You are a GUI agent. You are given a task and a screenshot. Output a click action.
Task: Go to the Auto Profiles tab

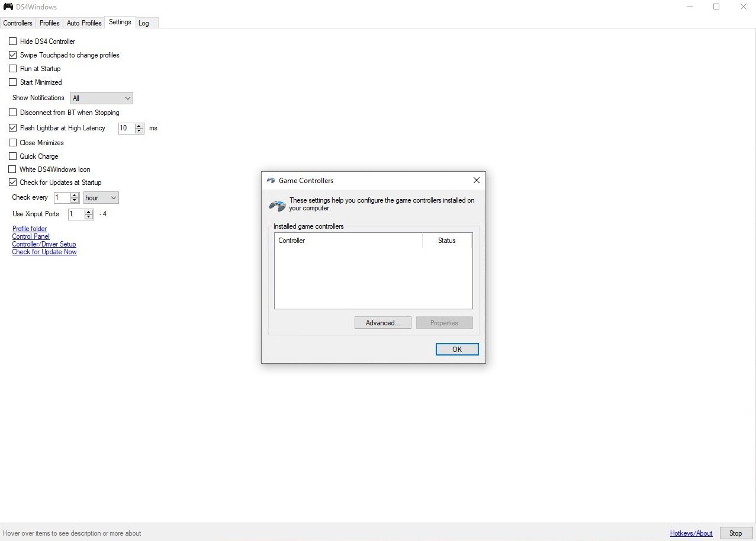[84, 23]
